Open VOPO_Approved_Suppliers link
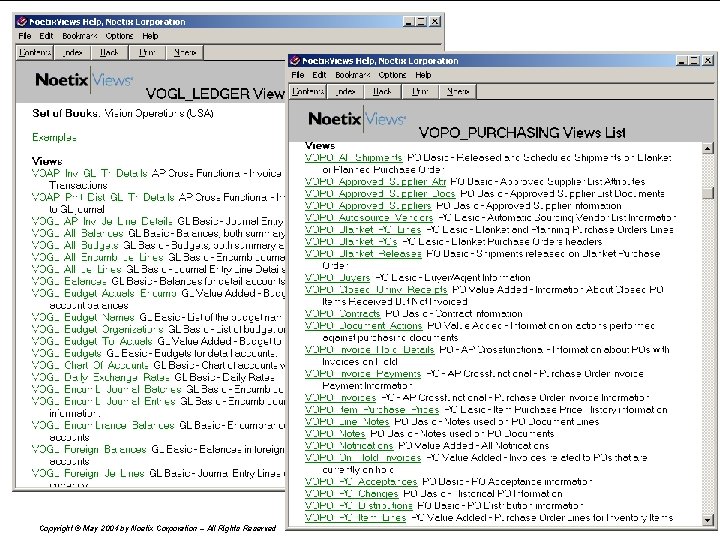The height and width of the screenshot is (540, 720). [x=368, y=206]
